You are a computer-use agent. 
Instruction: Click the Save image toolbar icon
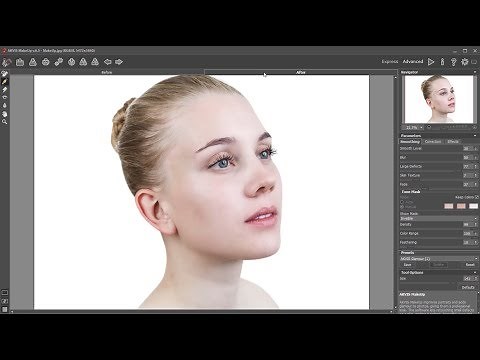(x=33, y=62)
